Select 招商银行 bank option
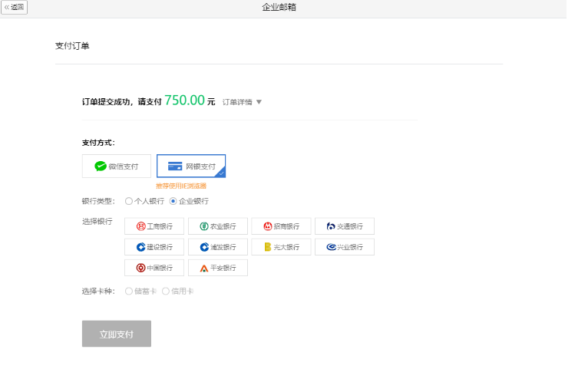Viewport: 588px width, 379px height. [281, 226]
